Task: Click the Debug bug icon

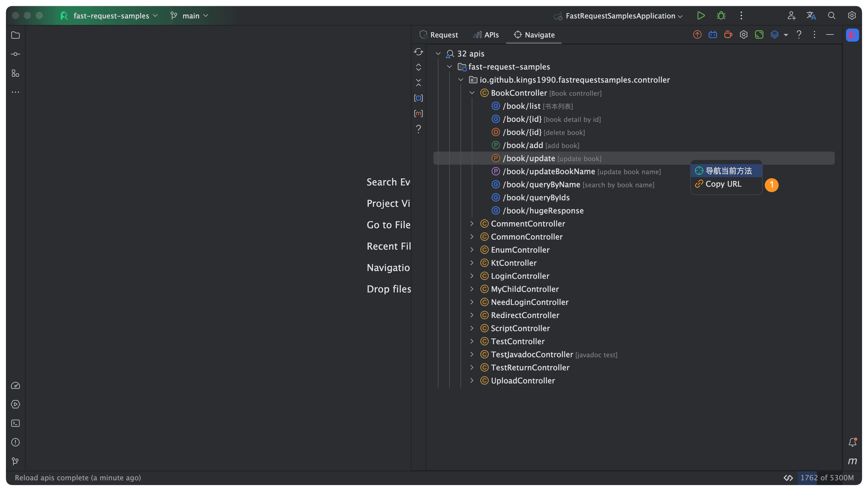Action: [x=721, y=15]
